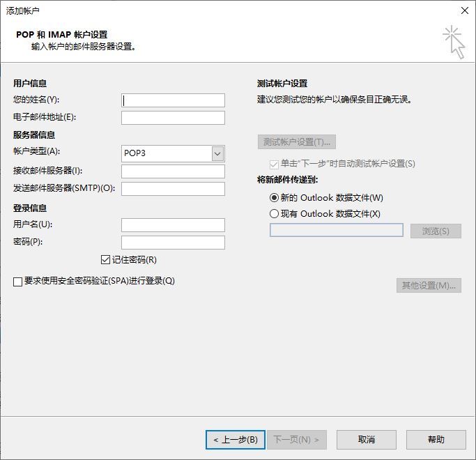The height and width of the screenshot is (460, 476).
Task: Enable 要求使用安全密码验证(SPA) checkbox
Action: pos(18,282)
